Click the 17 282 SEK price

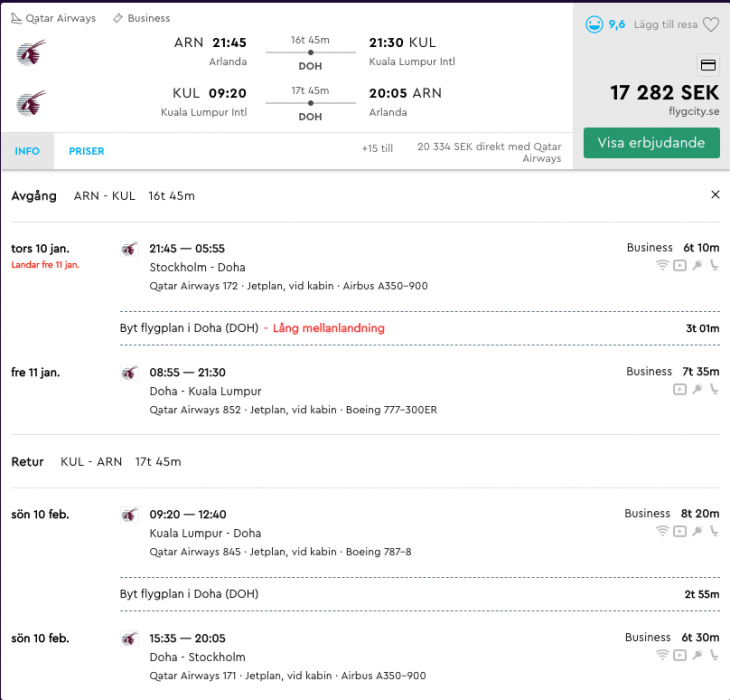click(664, 93)
